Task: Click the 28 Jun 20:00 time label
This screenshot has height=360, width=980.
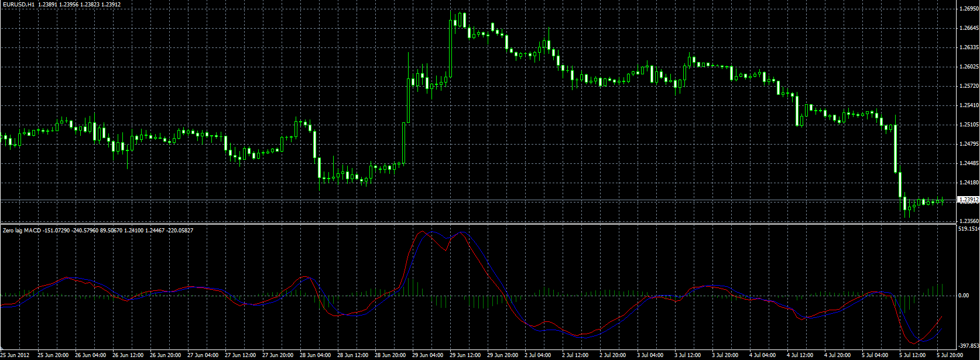Action: coord(390,355)
